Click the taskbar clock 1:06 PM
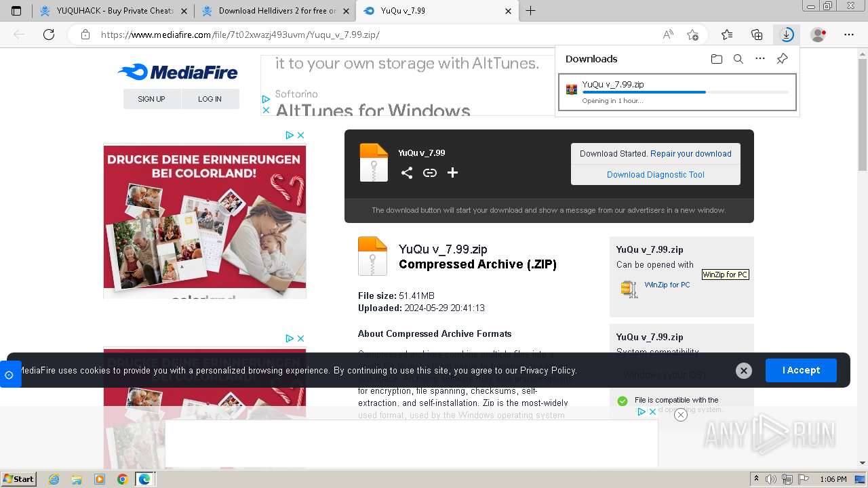868x488 pixels. [x=833, y=479]
